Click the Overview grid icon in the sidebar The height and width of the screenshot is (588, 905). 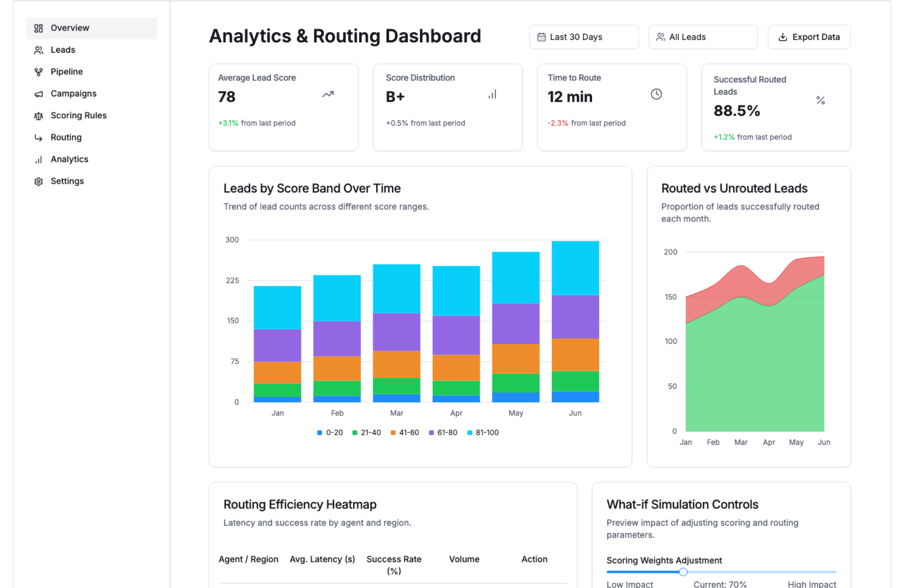coord(39,28)
